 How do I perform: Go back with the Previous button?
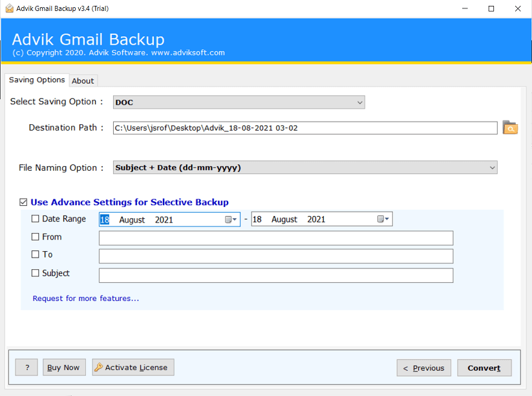[424, 368]
